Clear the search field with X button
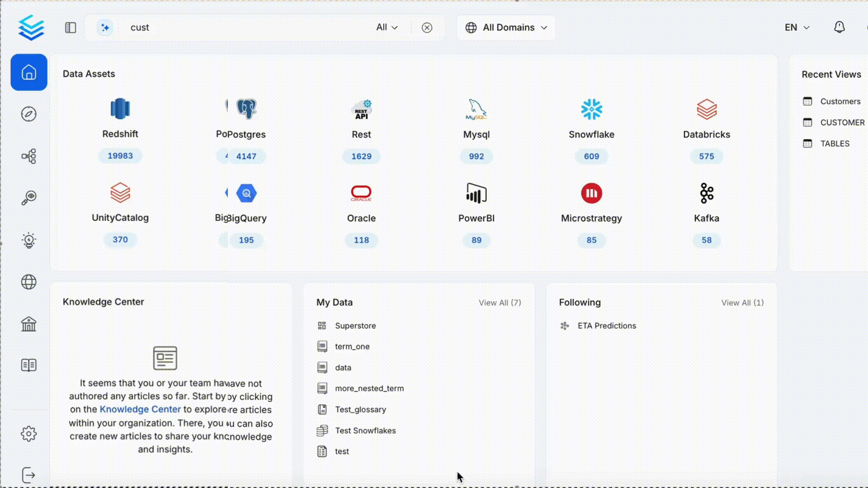Viewport: 868px width, 488px height. 427,28
